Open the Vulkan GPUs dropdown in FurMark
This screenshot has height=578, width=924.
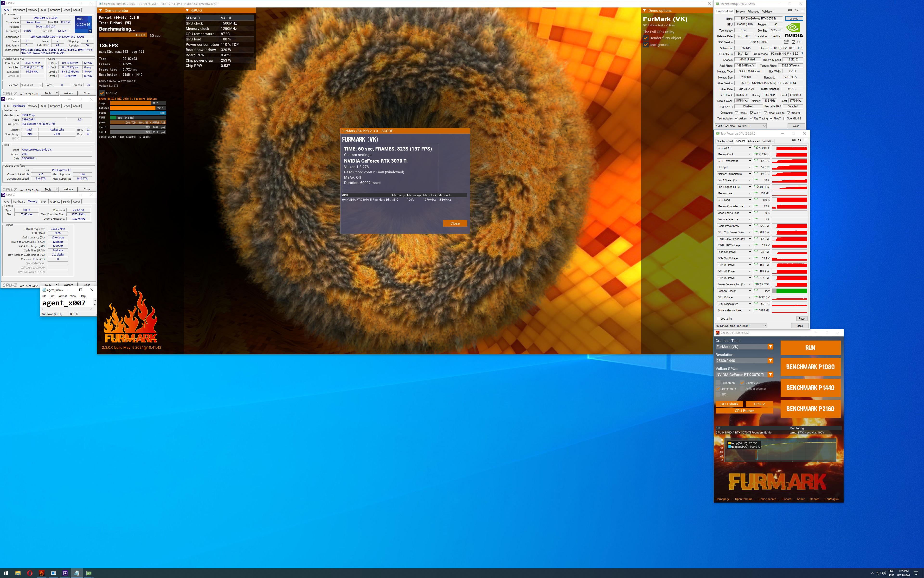click(770, 375)
